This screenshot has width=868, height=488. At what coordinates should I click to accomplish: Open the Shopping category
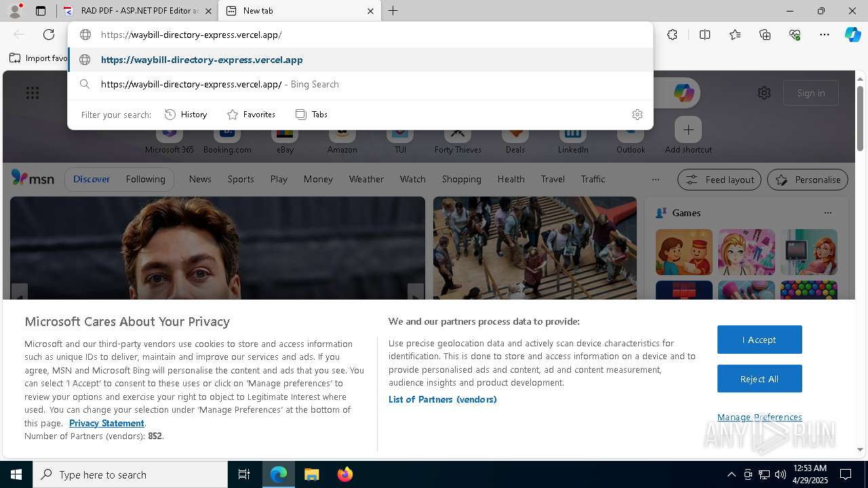(x=461, y=179)
